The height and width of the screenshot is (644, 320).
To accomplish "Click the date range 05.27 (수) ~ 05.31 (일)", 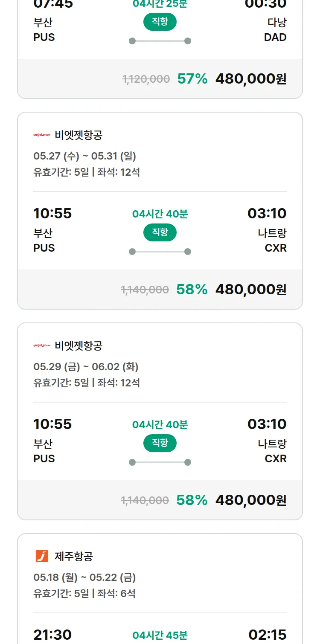I will tap(84, 156).
